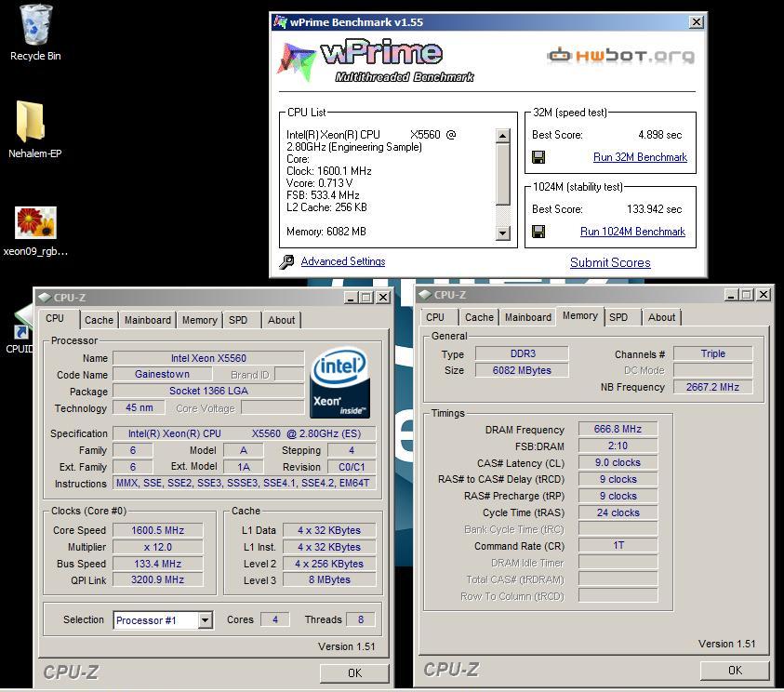Click the save icon for 32M score
Screen dimensions: 784x692
(x=538, y=157)
